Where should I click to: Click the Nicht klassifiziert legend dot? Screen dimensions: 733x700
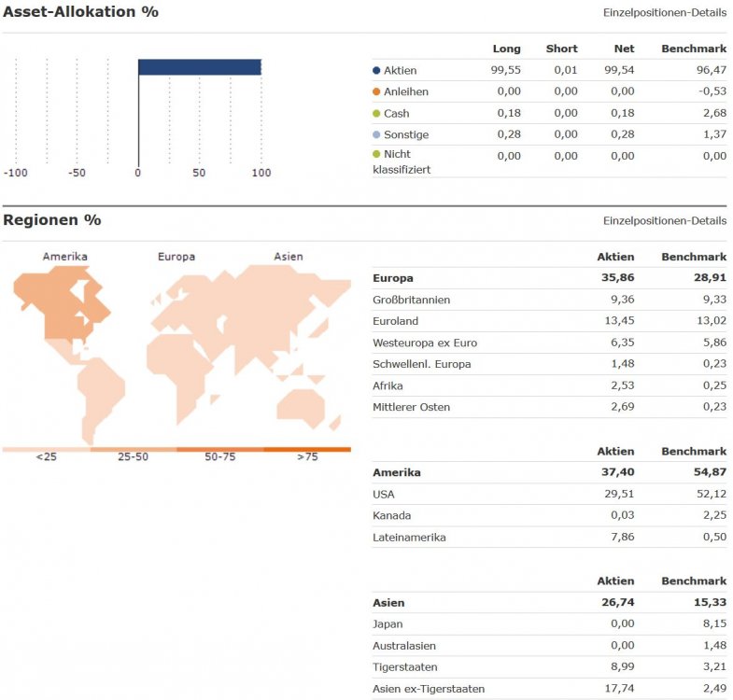pos(376,154)
